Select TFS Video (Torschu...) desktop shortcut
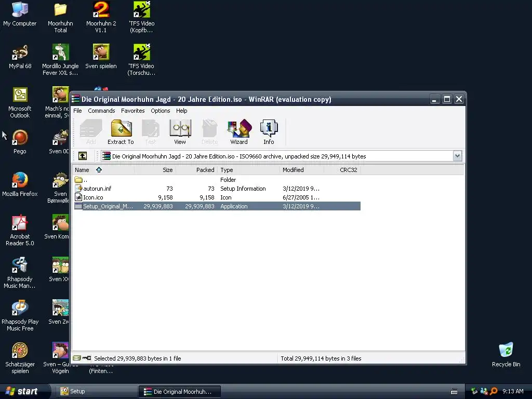The image size is (532, 399). [x=141, y=60]
